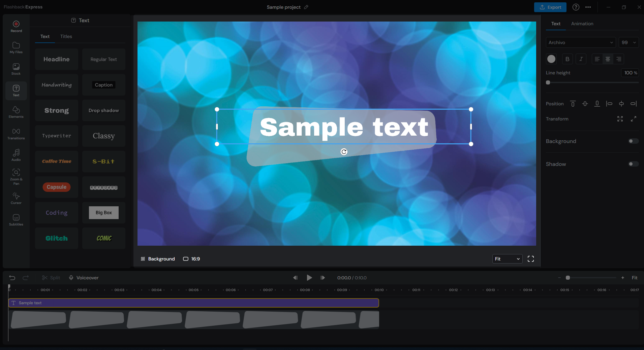
Task: Open the Archivo font dropdown
Action: (x=580, y=42)
